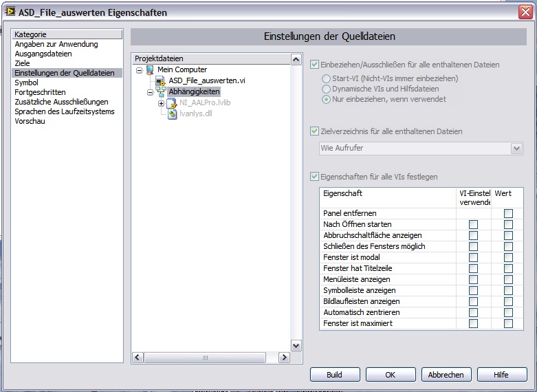Check Wert box for Abbruchschaltfläche anzeigen
Viewport: 537px width, 392px height.
pos(508,235)
